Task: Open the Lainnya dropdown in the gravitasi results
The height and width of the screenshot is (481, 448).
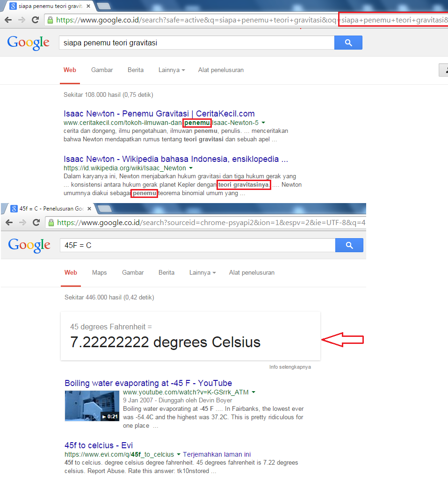Action: [172, 70]
